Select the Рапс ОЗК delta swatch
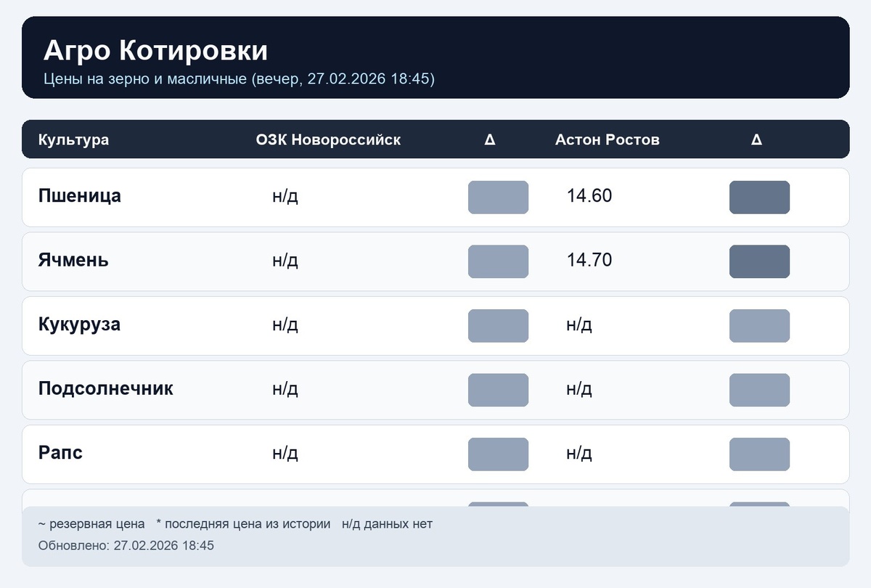 pyautogui.click(x=498, y=454)
